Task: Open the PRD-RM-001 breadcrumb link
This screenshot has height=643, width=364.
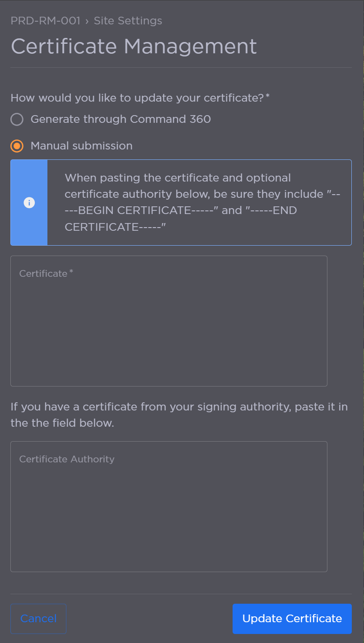Action: pyautogui.click(x=45, y=21)
